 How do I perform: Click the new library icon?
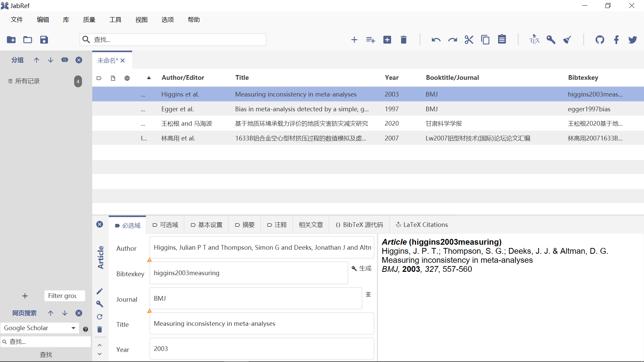(11, 40)
